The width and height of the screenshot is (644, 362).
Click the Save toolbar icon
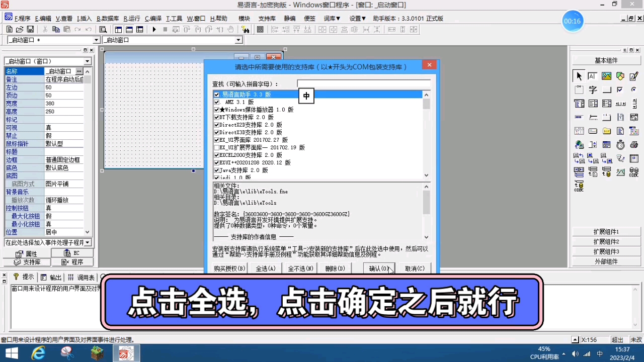point(30,30)
